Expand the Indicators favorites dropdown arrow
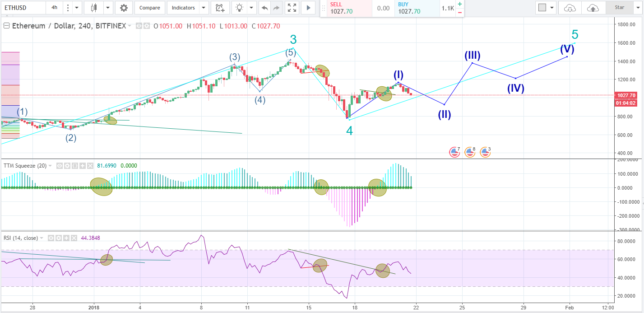This screenshot has height=313, width=644. tap(204, 8)
